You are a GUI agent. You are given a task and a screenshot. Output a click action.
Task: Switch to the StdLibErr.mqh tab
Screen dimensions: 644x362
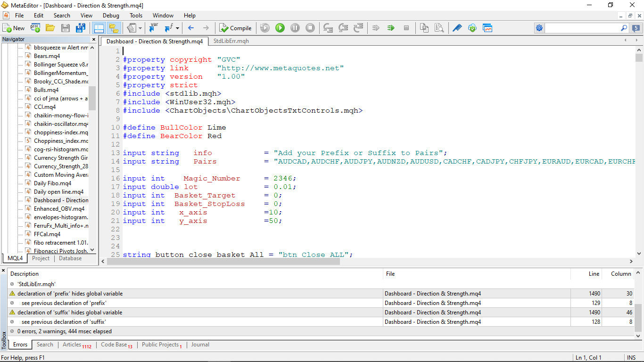coord(231,41)
